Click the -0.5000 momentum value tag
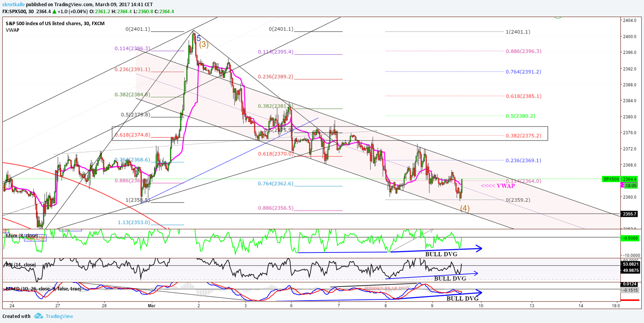The image size is (644, 323). click(x=630, y=238)
